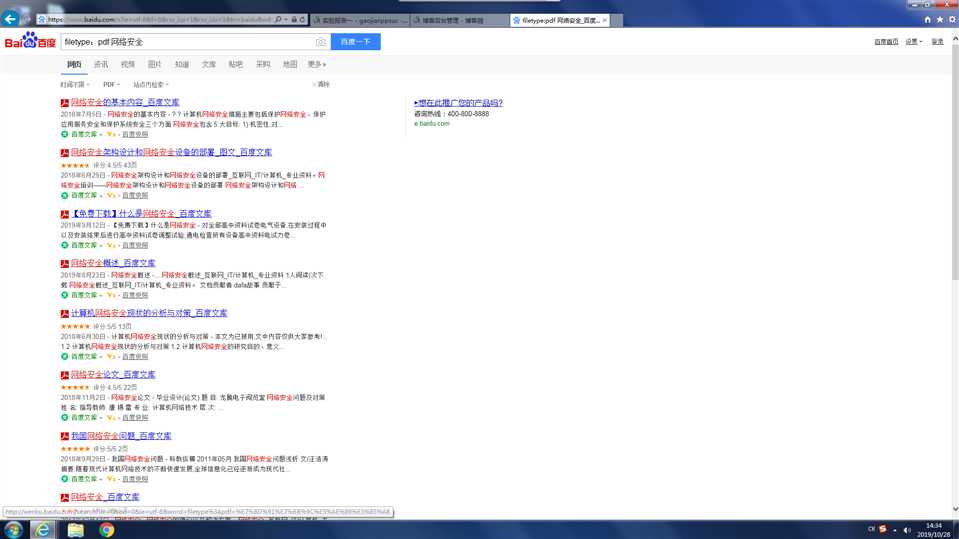959x539 pixels.
Task: Click the 百度一下 search button
Action: coord(355,42)
